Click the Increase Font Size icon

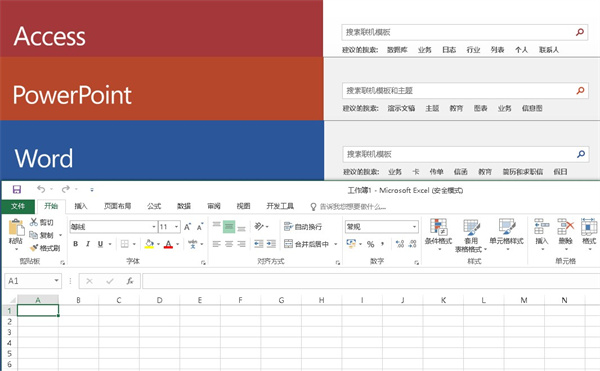(188, 227)
